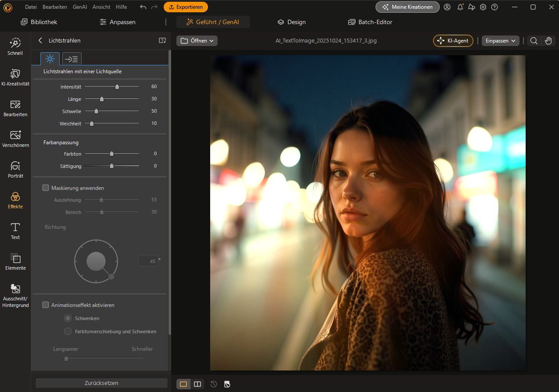This screenshot has height=392, width=559.
Task: Activate the hand pan tool
Action: coord(548,41)
